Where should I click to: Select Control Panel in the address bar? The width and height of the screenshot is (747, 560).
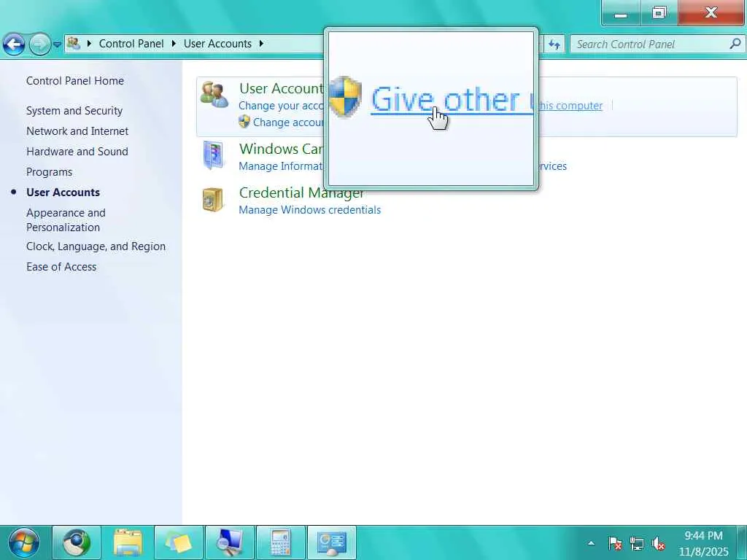tap(131, 44)
